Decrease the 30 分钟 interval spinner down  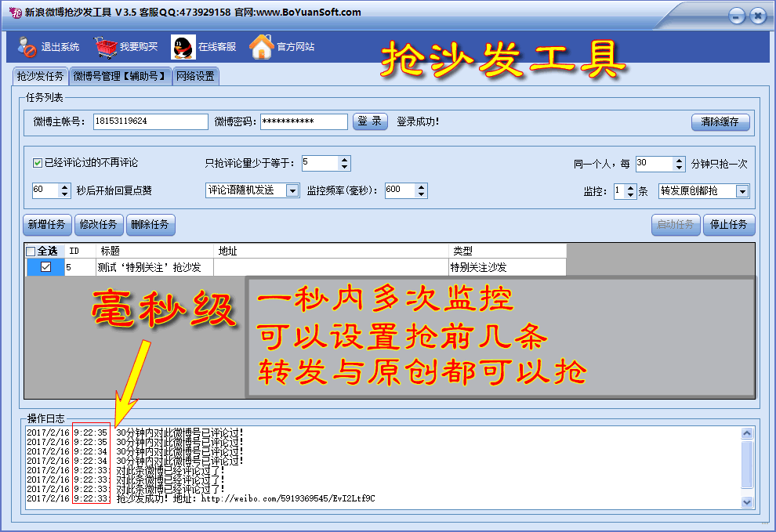[x=680, y=168]
